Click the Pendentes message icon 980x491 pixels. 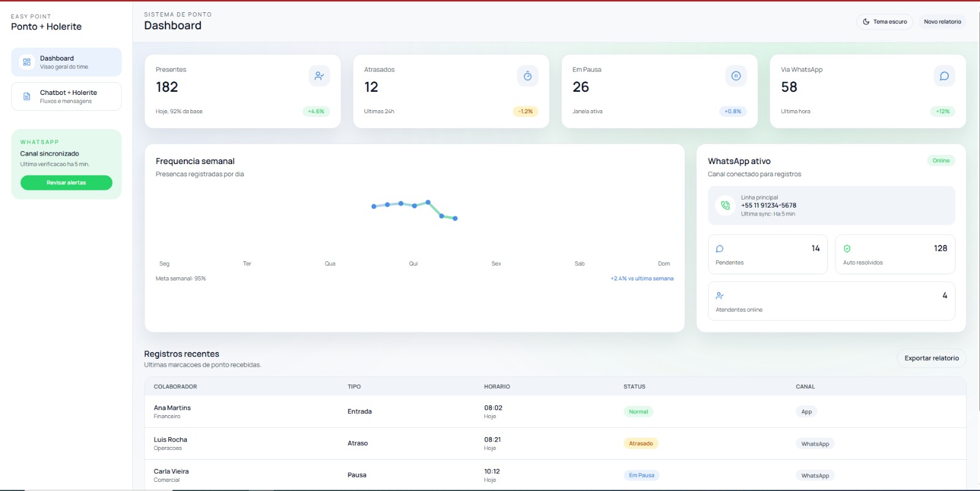coord(720,249)
